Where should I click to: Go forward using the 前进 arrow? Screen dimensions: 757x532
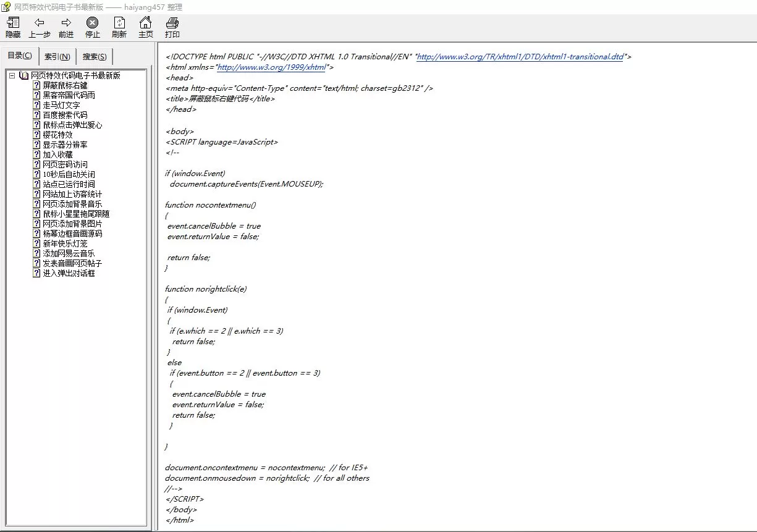point(66,23)
